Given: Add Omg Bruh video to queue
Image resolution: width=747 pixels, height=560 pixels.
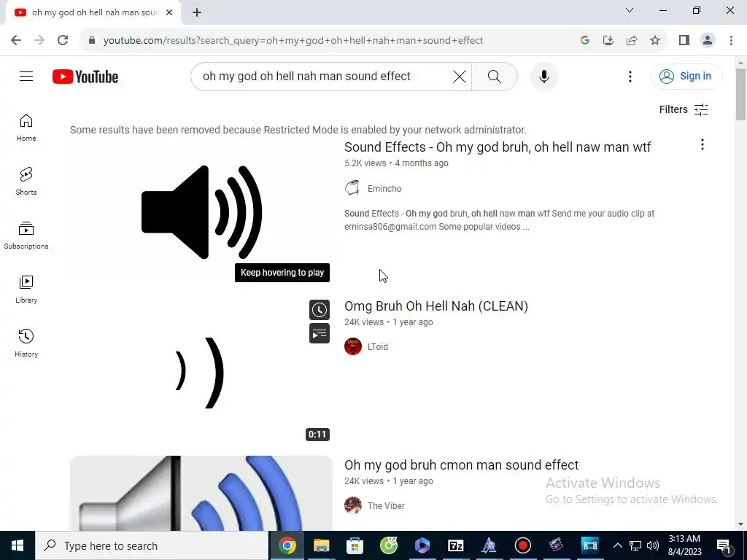Looking at the screenshot, I should (320, 333).
